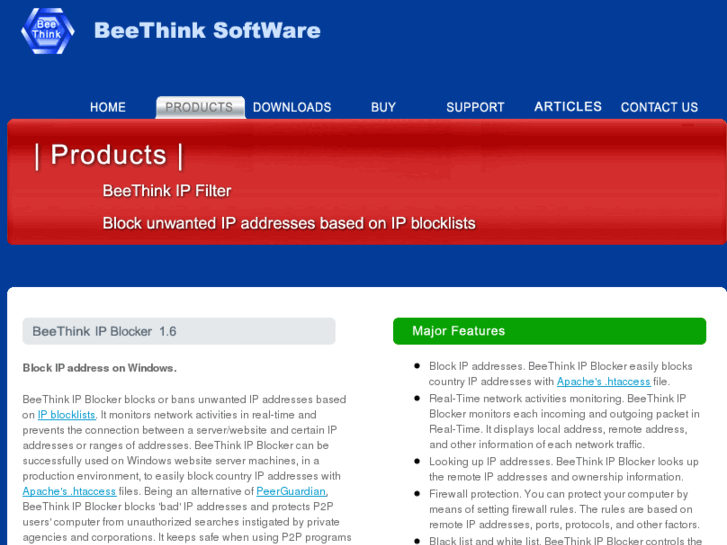Click 'Block unwanted IP addresses based on IP blocklists'
This screenshot has height=545, width=727.
click(x=289, y=223)
